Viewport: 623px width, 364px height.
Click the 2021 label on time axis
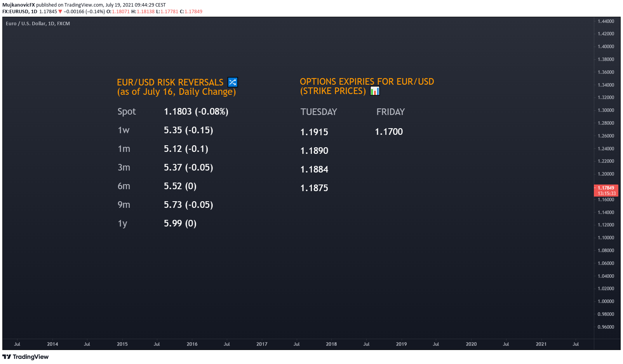[541, 344]
